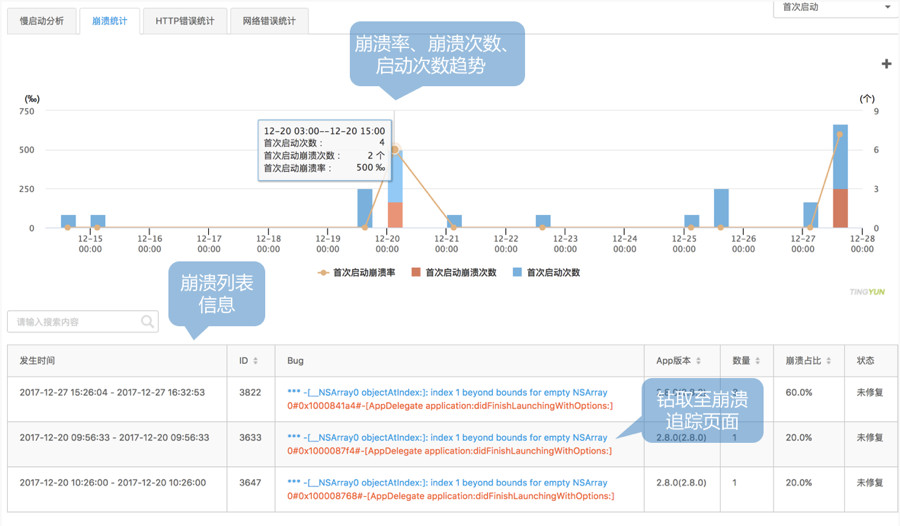Click the plus icon above the chart
900x526 pixels.
(886, 64)
